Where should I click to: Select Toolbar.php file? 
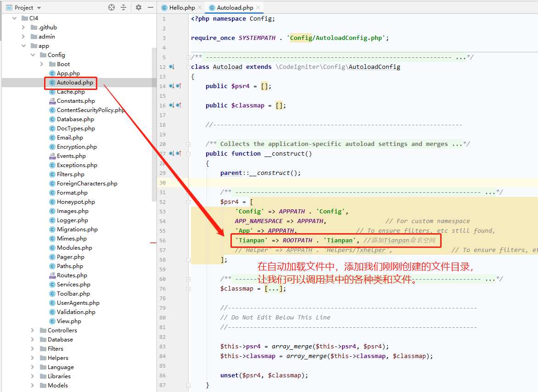pyautogui.click(x=73, y=294)
